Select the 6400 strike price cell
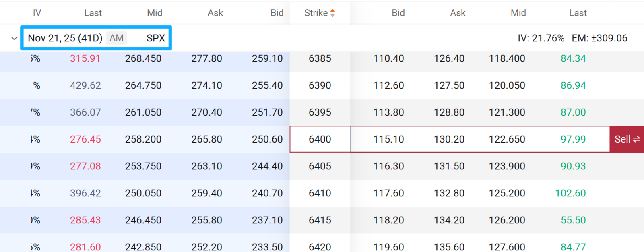 click(320, 139)
